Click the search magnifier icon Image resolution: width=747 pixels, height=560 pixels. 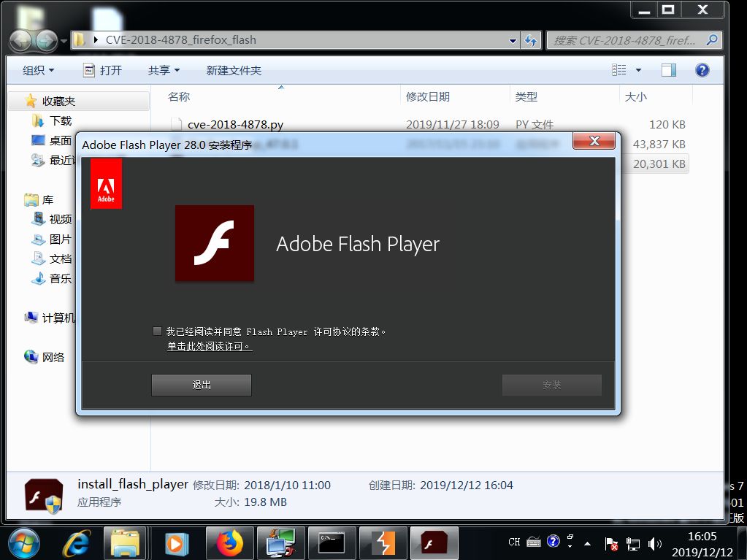[712, 40]
